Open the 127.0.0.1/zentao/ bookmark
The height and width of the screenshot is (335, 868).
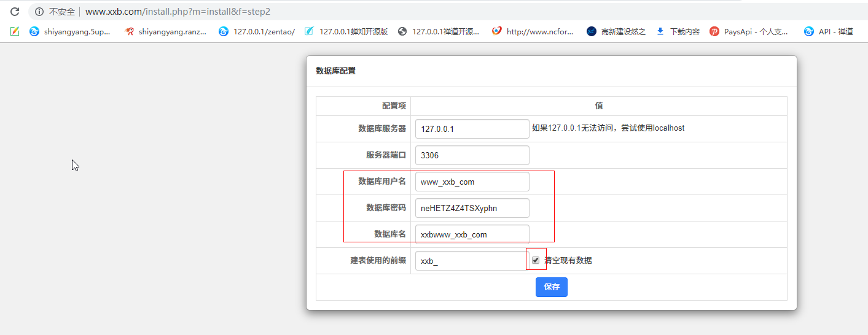pos(257,31)
